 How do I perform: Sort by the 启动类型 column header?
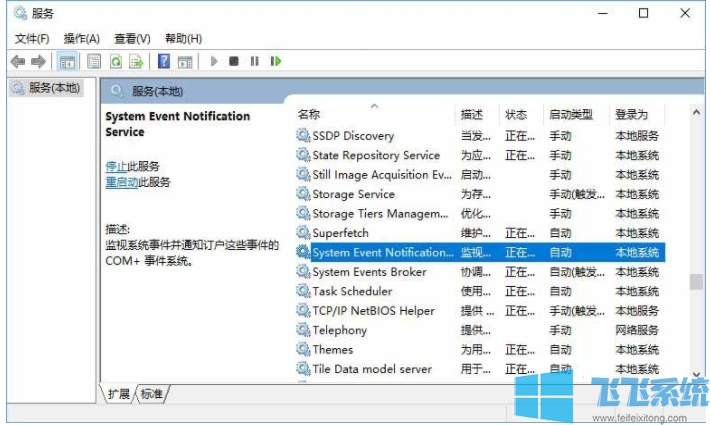570,115
